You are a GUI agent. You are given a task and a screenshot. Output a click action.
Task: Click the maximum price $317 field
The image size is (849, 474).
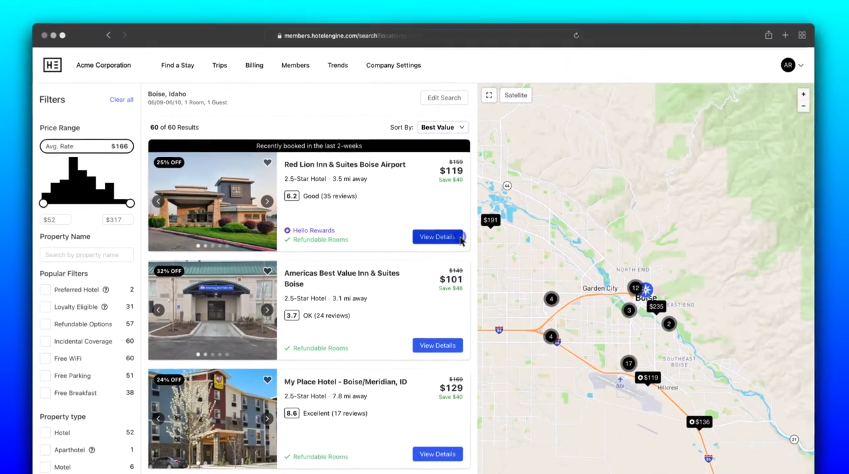click(x=117, y=219)
